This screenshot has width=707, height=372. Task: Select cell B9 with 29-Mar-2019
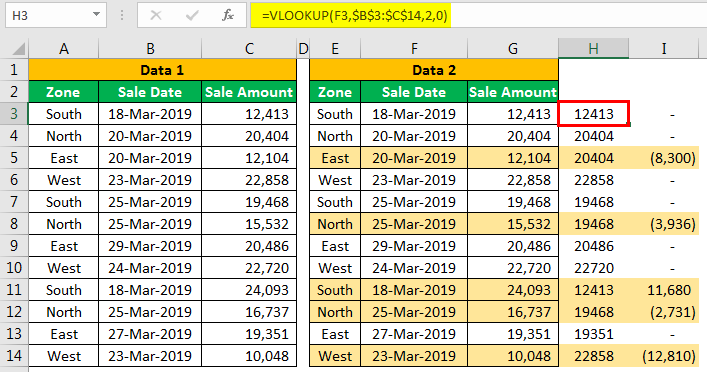click(x=150, y=246)
